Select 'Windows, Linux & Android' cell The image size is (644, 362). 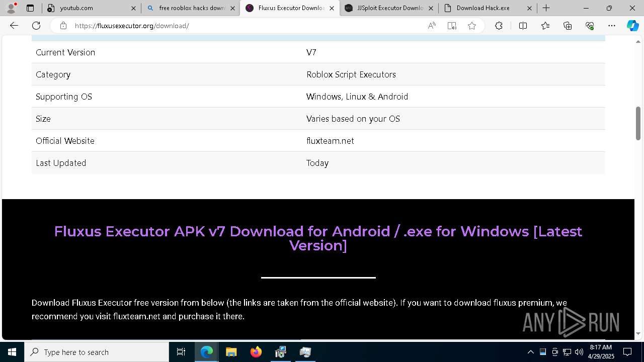pos(357,97)
